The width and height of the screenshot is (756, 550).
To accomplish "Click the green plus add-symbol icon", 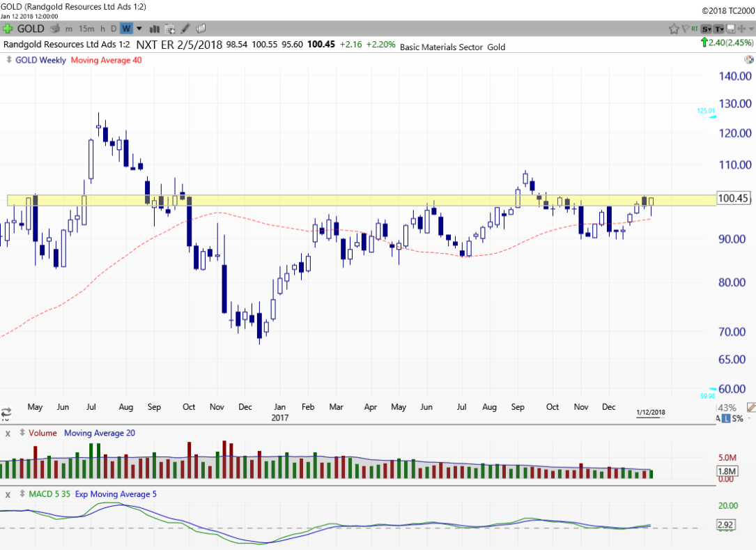I will 8,29.
